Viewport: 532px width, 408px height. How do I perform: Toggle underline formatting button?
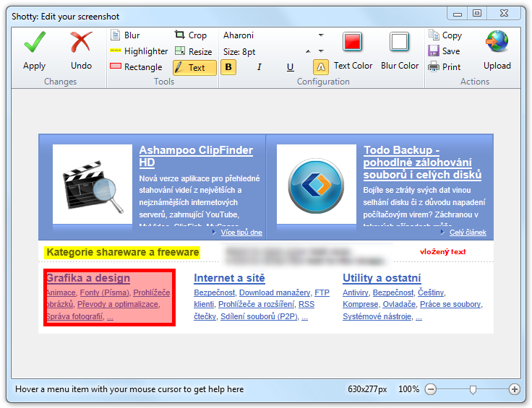click(x=290, y=67)
